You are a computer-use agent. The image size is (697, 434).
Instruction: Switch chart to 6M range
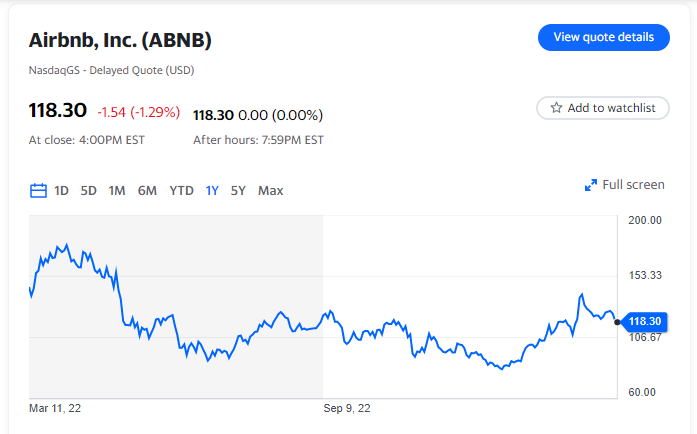pos(147,190)
